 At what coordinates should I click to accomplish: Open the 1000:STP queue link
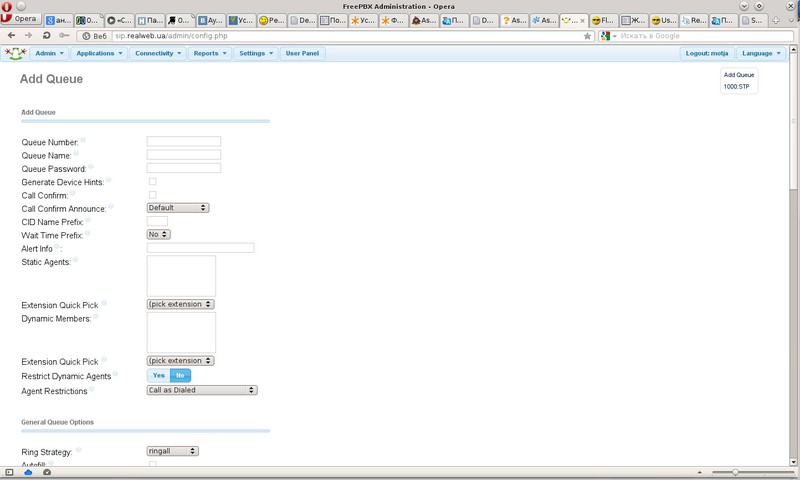[736, 87]
